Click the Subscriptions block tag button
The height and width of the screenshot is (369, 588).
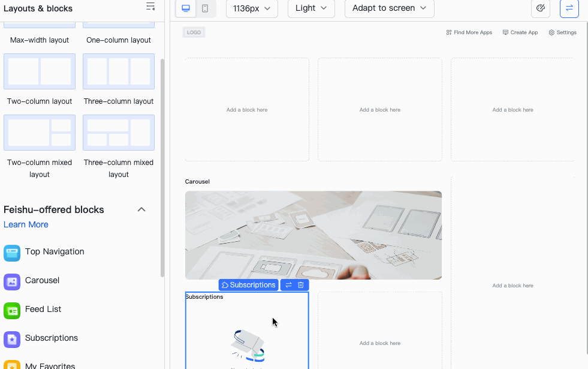[x=249, y=285]
